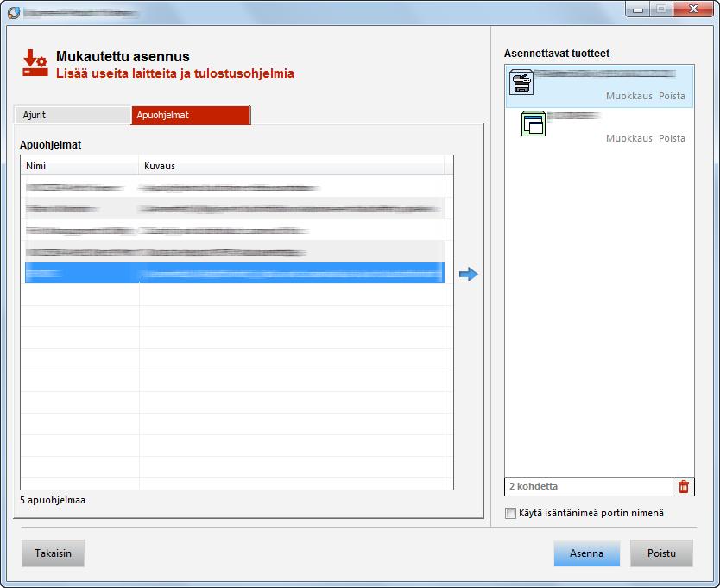
Task: Click Muokkaus for the utility item
Action: pyautogui.click(x=629, y=138)
